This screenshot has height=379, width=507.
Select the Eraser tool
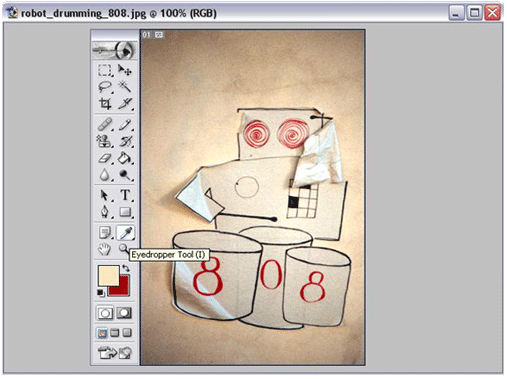pos(105,158)
